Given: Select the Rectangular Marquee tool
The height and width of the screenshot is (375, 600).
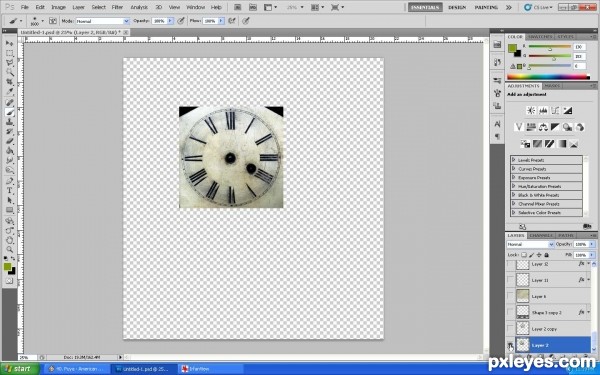Looking at the screenshot, I should coord(10,53).
